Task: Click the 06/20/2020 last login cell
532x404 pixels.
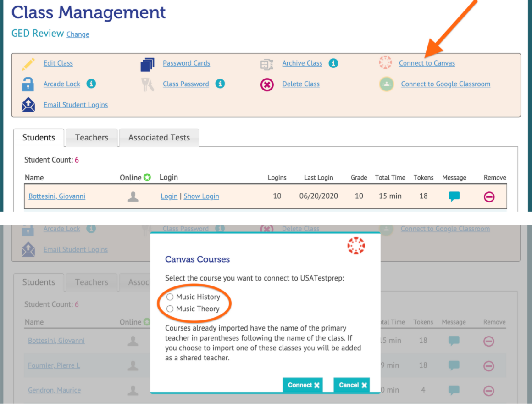Action: pos(319,196)
